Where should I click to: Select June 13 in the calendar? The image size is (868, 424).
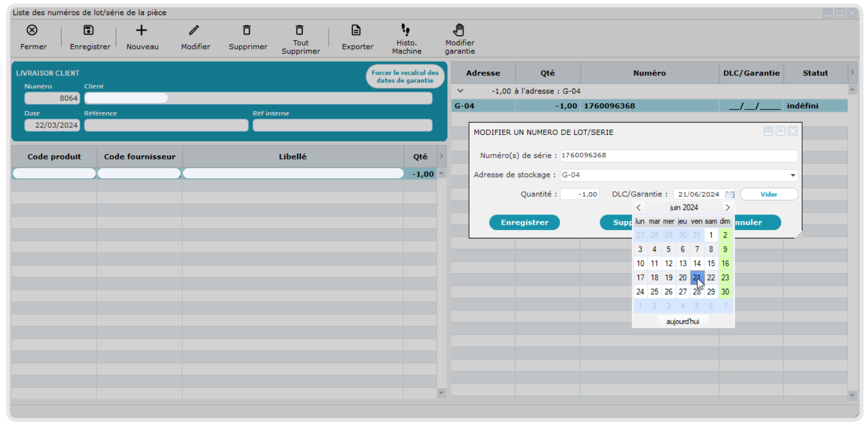[x=683, y=264]
